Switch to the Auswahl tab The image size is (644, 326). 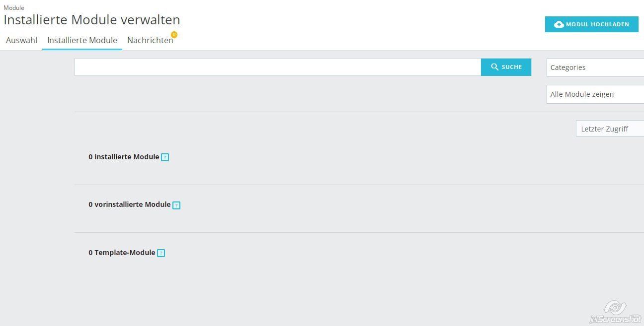pos(21,41)
